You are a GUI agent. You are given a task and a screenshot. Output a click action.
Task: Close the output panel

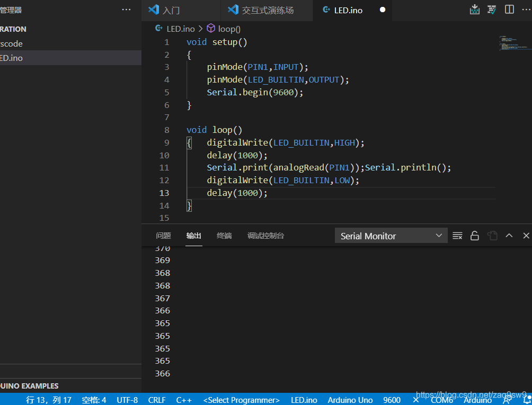pyautogui.click(x=526, y=236)
